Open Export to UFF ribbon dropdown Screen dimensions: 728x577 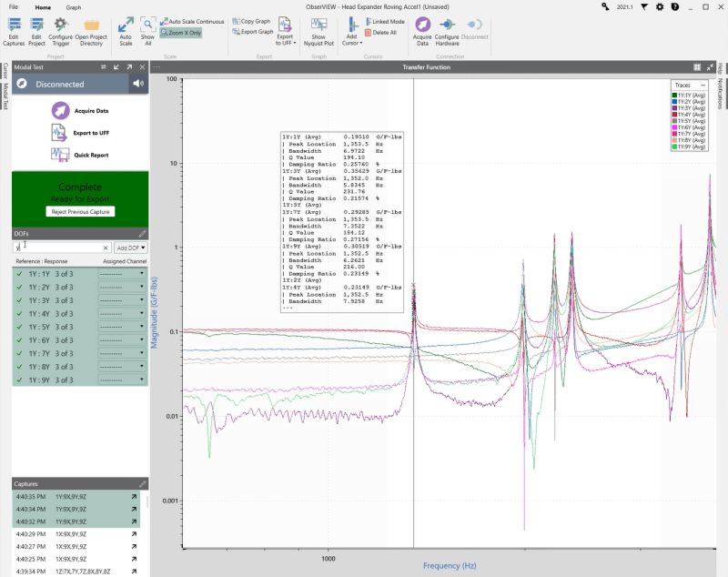tap(285, 32)
